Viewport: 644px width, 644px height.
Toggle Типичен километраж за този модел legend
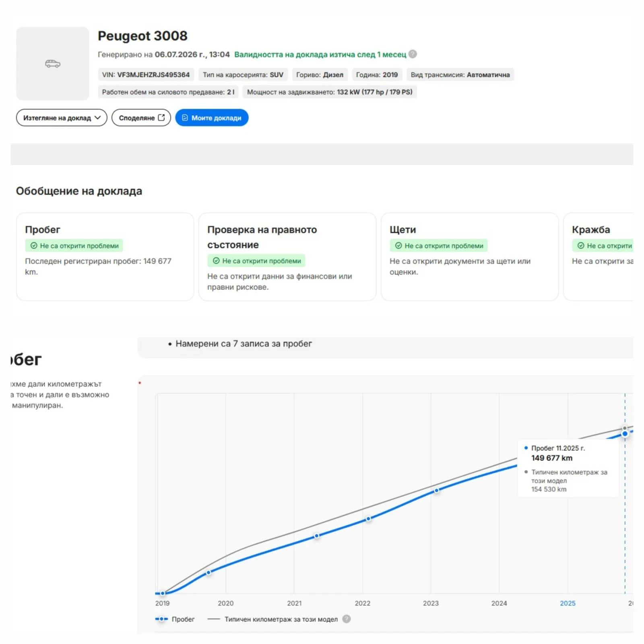click(273, 619)
